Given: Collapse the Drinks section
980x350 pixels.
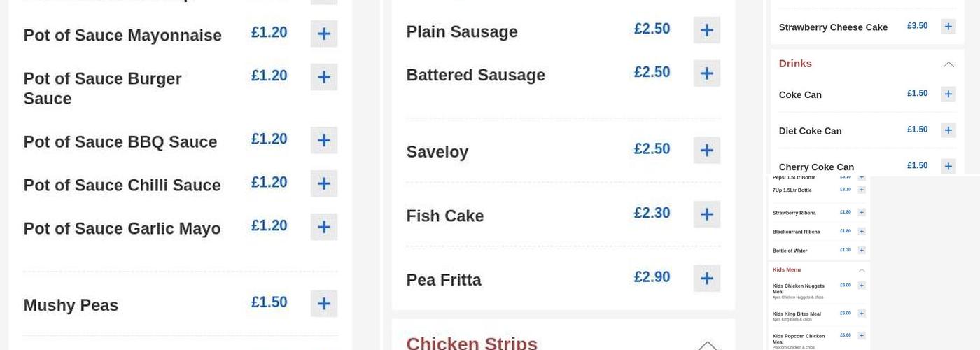Looking at the screenshot, I should [x=948, y=64].
